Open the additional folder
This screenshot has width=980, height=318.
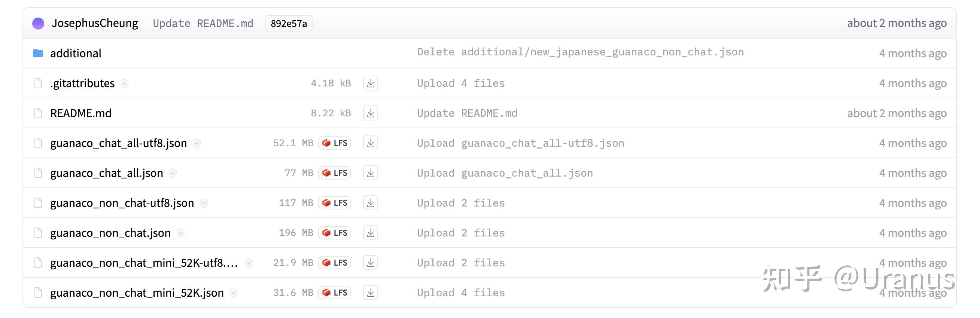tap(76, 53)
